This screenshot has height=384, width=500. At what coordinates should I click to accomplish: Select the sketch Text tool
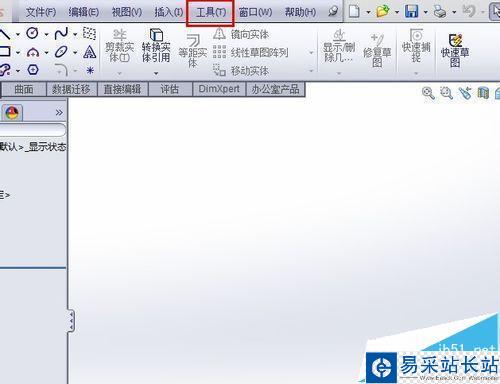click(x=90, y=52)
